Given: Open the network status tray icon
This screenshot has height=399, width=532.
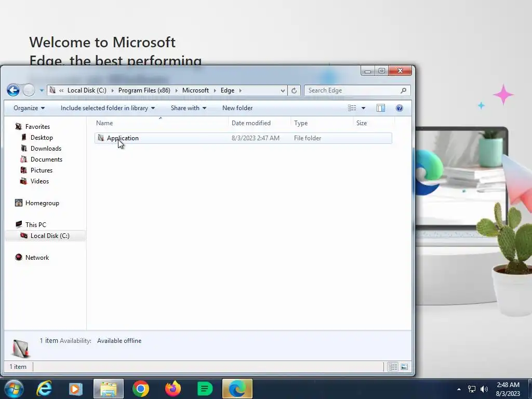Looking at the screenshot, I should click(x=472, y=389).
